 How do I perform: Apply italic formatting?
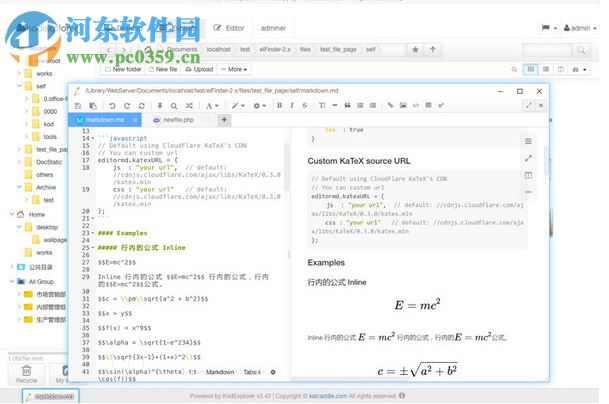click(x=292, y=105)
